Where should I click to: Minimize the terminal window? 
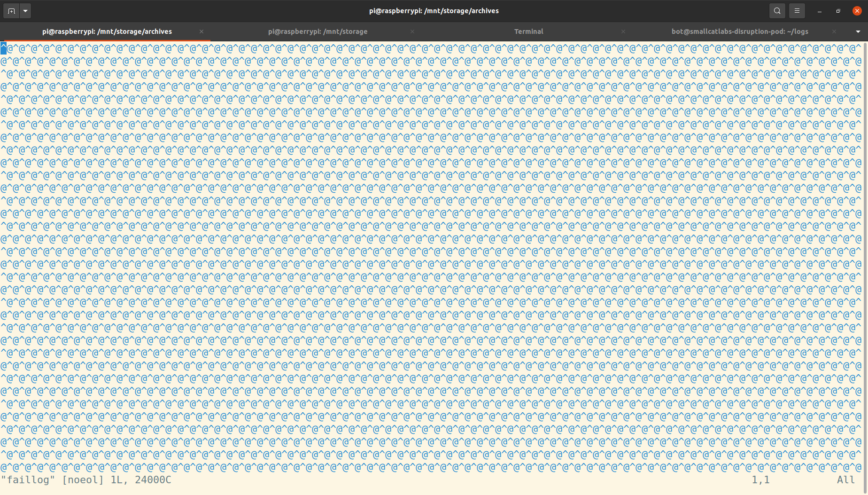click(x=820, y=11)
